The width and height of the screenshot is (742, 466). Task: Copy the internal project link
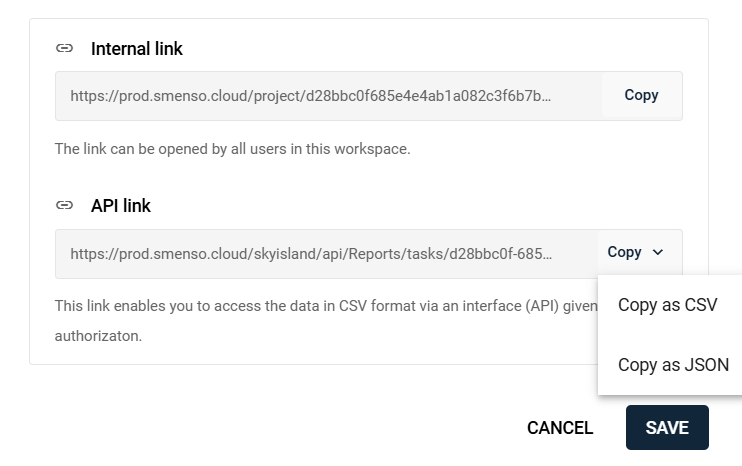pyautogui.click(x=641, y=95)
